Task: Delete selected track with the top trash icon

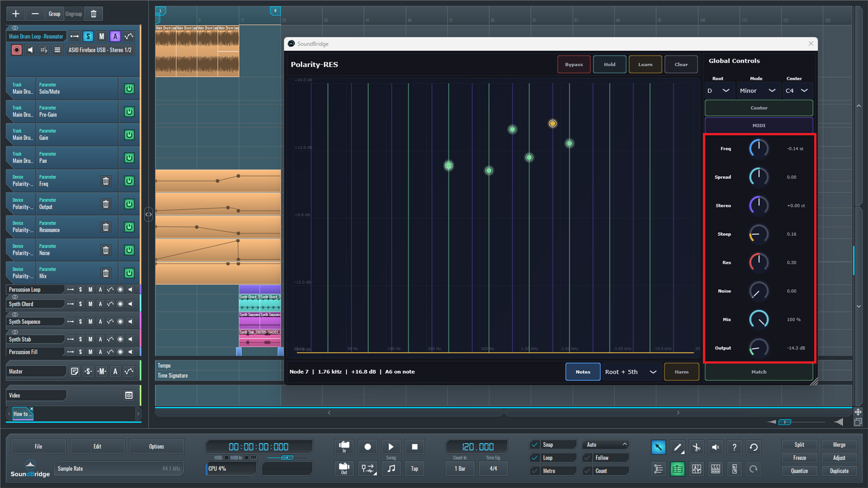Action: pyautogui.click(x=94, y=14)
